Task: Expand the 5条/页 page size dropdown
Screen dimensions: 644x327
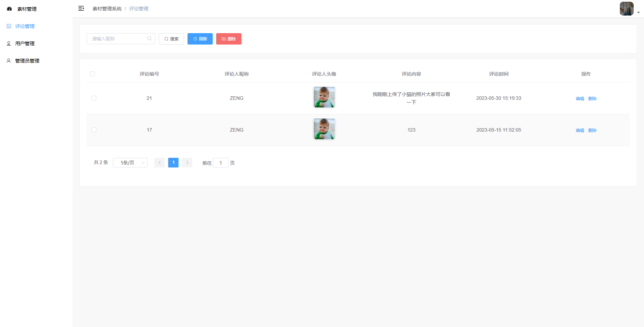Action: [x=130, y=163]
